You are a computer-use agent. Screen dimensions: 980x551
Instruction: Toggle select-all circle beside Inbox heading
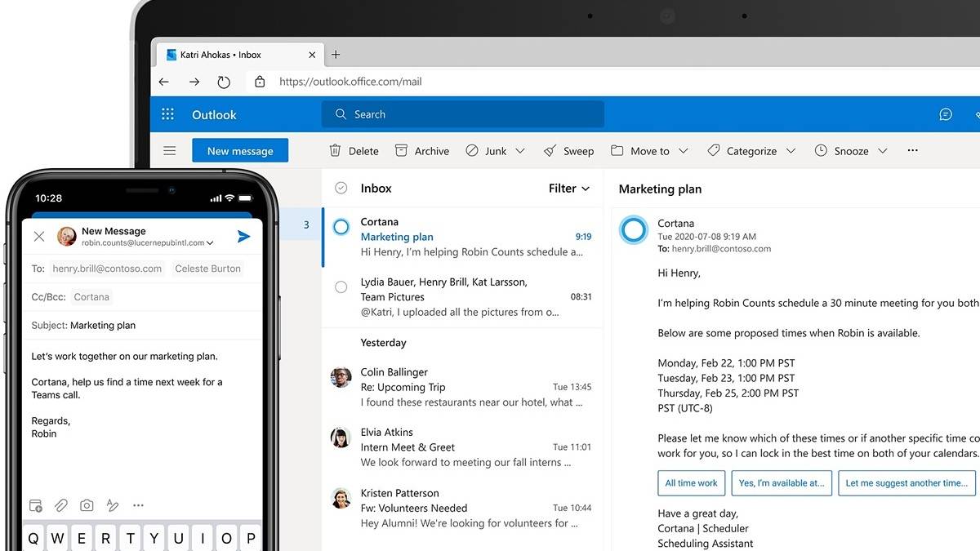(x=341, y=189)
